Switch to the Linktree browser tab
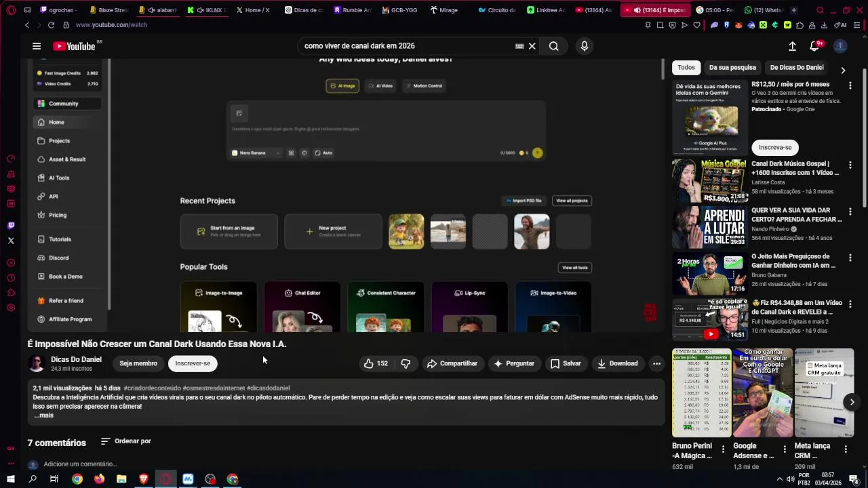The height and width of the screenshot is (488, 868). pyautogui.click(x=545, y=10)
